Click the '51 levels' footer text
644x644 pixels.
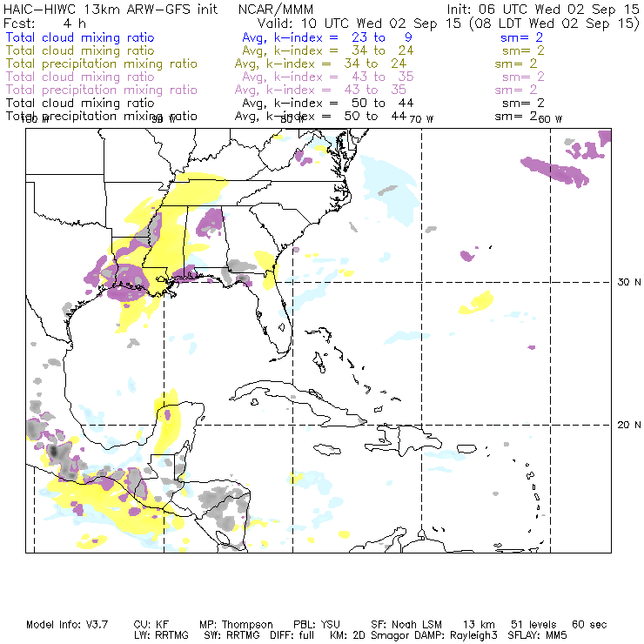533,625
